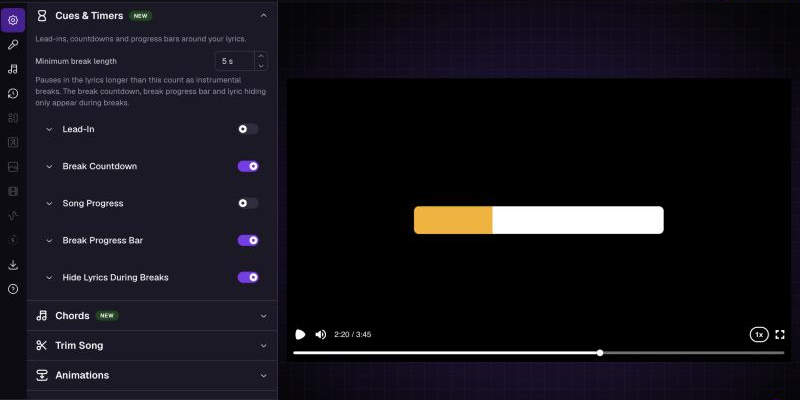Viewport: 800px width, 400px height.
Task: Switch off Hide Lyrics During Breaks
Action: 248,277
